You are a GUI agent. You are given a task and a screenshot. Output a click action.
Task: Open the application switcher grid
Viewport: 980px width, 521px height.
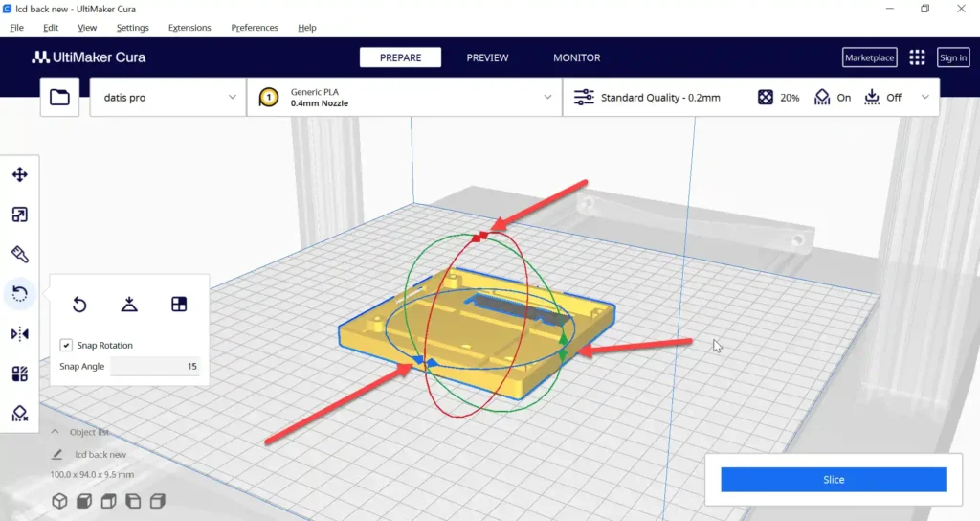coord(917,57)
